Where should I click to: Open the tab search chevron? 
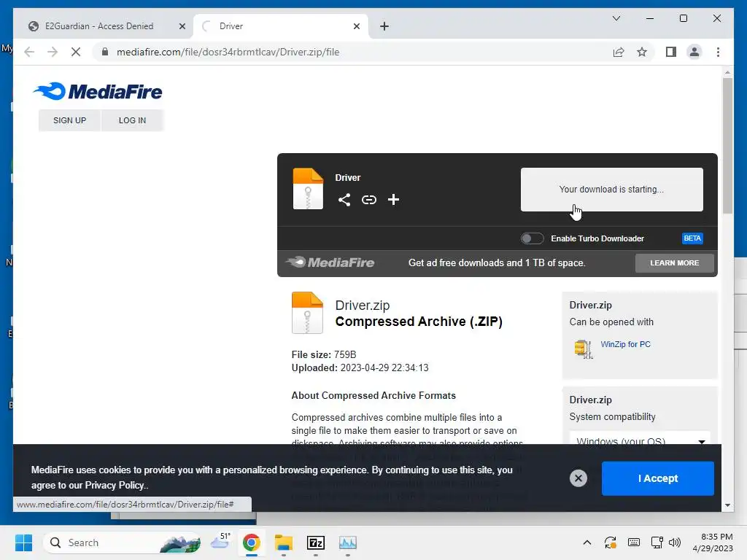(616, 18)
